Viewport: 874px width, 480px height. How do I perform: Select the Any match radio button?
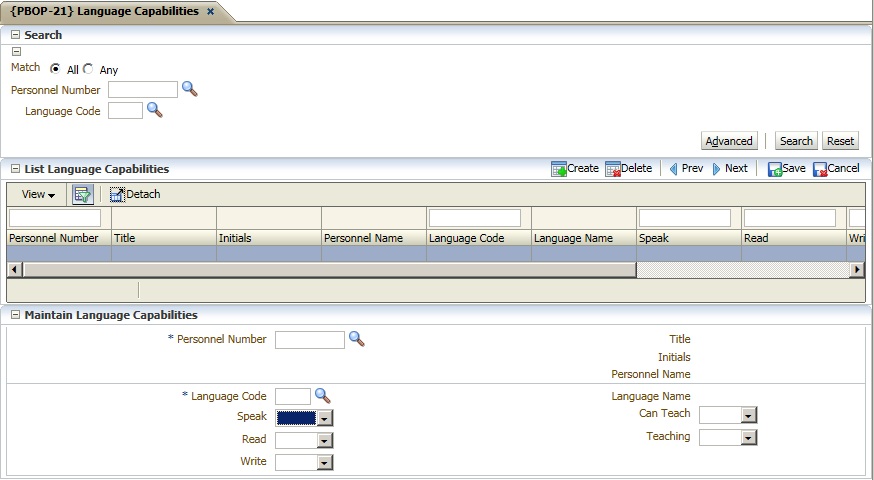point(88,69)
